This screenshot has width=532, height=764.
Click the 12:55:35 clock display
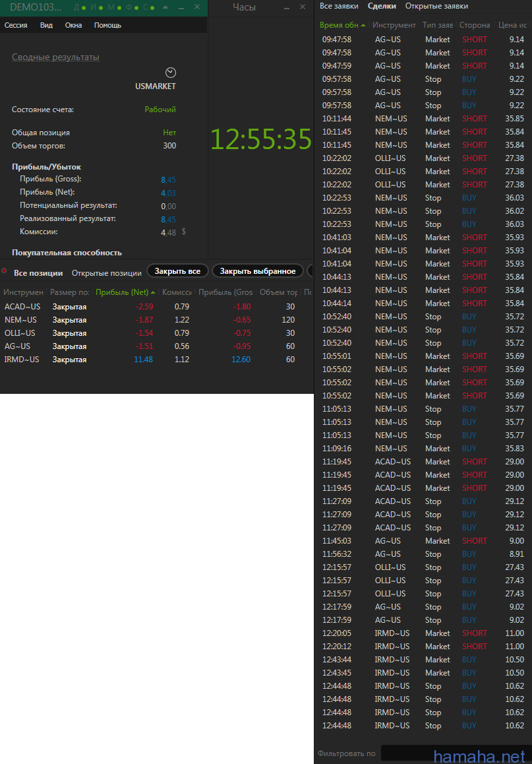click(x=261, y=139)
